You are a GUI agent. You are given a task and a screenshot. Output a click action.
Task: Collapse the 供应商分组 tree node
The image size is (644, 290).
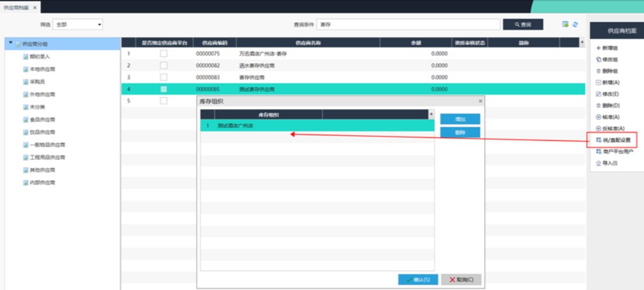click(x=10, y=44)
